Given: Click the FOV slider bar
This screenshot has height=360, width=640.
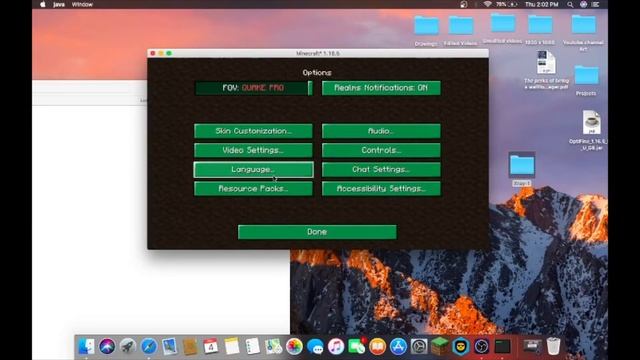Looking at the screenshot, I should [x=253, y=88].
